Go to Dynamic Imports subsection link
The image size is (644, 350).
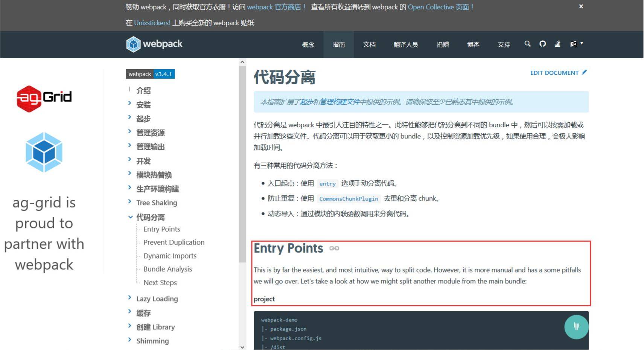tap(170, 256)
